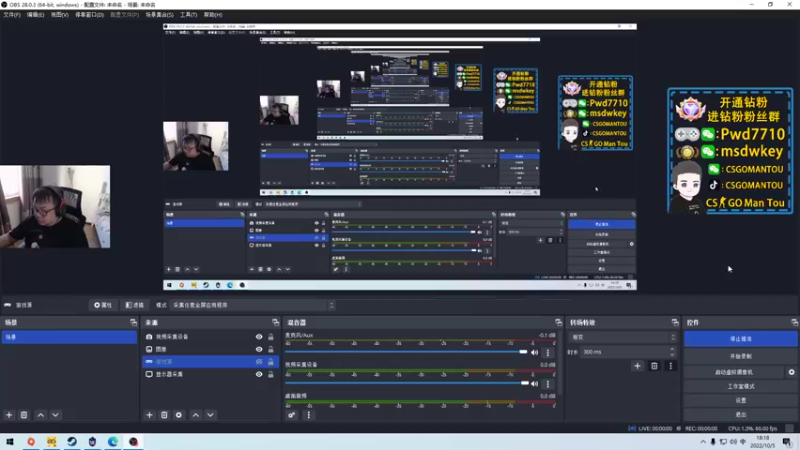Open 设置 settings from Controls
This screenshot has height=450, width=800.
tap(741, 401)
